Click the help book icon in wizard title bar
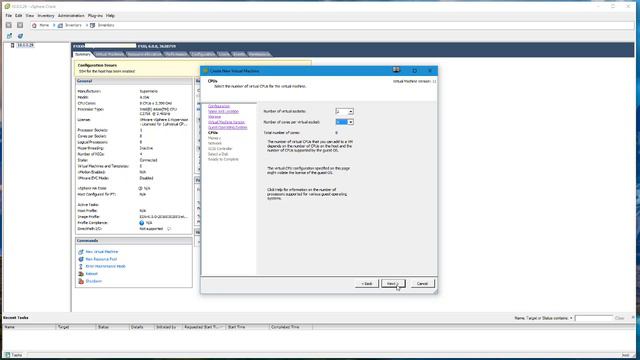The image size is (640, 360). (396, 70)
